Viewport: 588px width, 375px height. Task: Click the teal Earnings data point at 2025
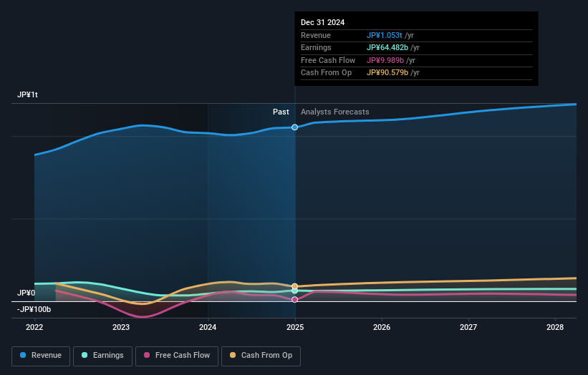(295, 291)
